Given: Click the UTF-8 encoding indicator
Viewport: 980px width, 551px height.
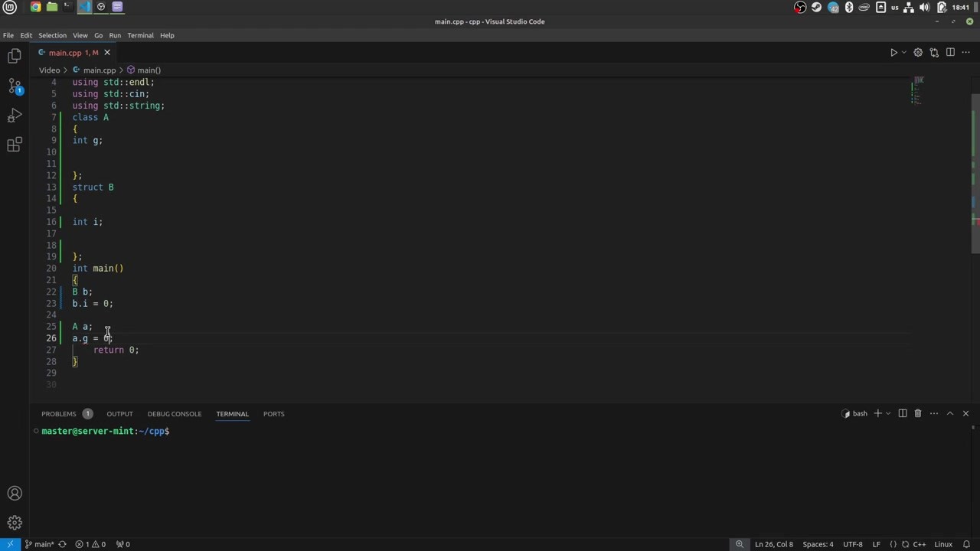Looking at the screenshot, I should coord(853,544).
